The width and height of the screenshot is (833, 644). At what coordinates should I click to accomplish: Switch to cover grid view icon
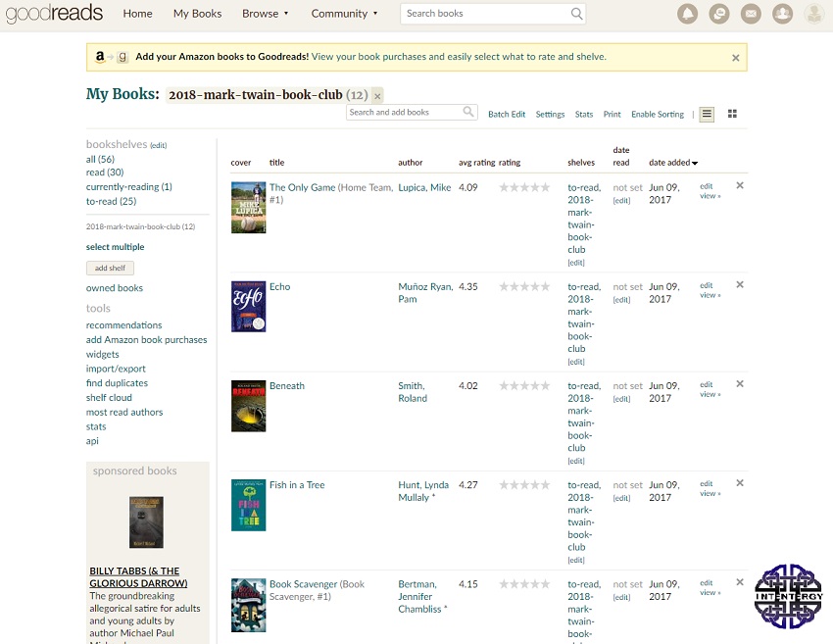click(731, 114)
